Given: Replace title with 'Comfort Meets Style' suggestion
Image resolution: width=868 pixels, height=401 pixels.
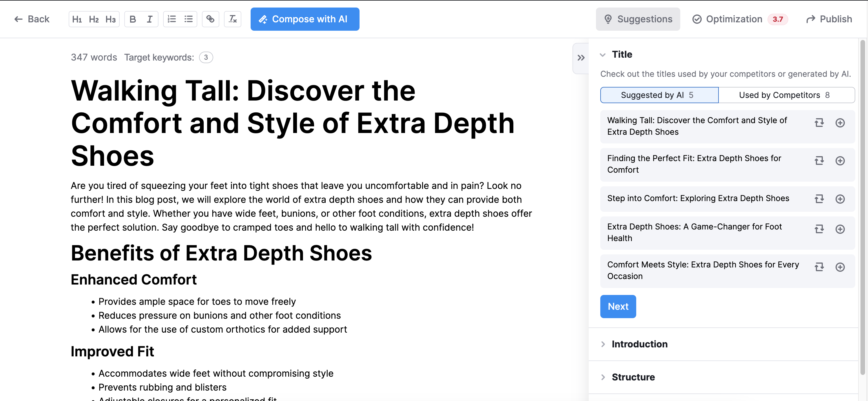Looking at the screenshot, I should pos(819,267).
